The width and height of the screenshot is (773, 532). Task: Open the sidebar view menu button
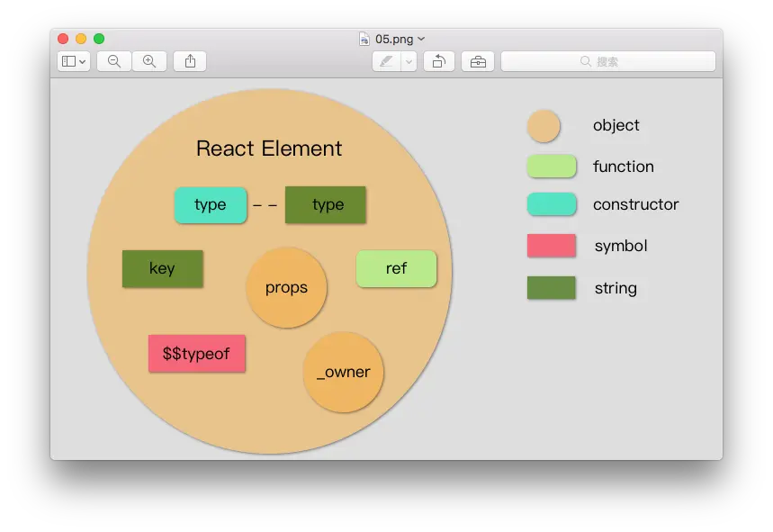[x=74, y=61]
